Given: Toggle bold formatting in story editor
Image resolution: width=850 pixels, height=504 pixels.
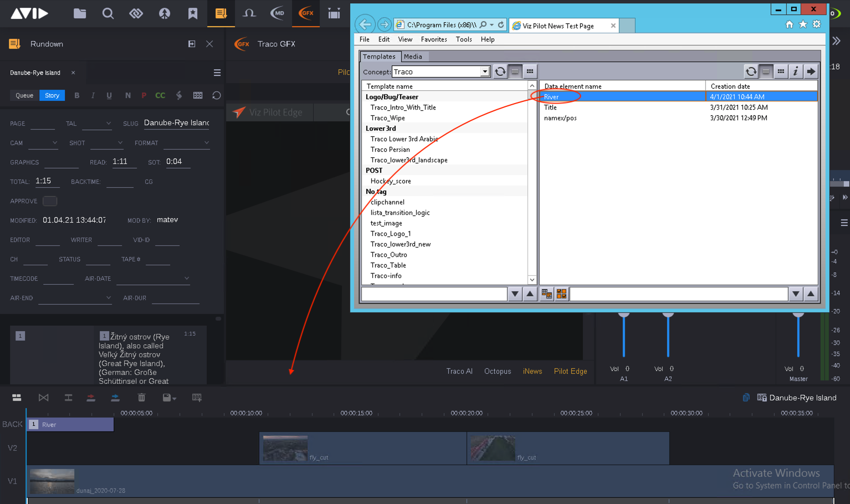Looking at the screenshot, I should 77,95.
